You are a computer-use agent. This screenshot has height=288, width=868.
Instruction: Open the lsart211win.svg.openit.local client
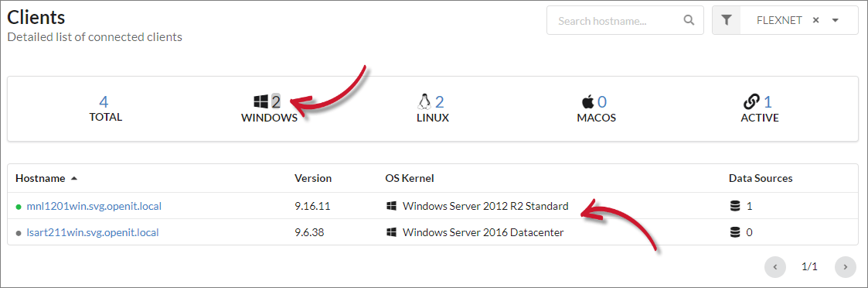point(93,232)
